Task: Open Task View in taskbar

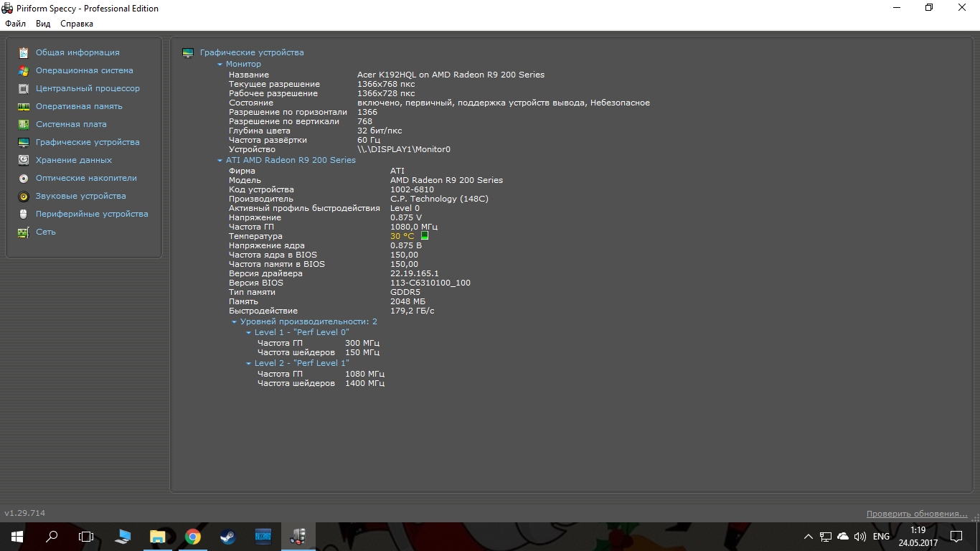Action: click(x=86, y=536)
